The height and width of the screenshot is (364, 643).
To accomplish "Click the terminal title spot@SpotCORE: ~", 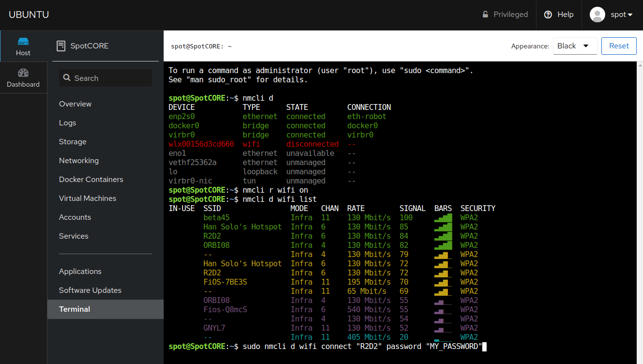I will (201, 46).
